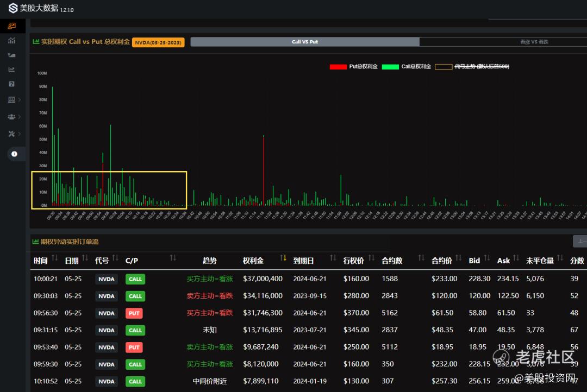Click the NVDA(05-25-2023) orange badge
Image resolution: width=587 pixels, height=392 pixels.
click(158, 42)
